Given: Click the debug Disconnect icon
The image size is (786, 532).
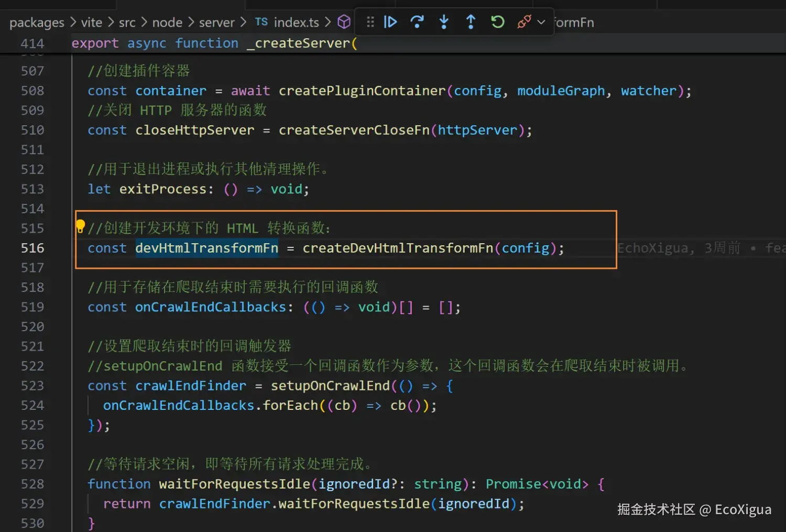Looking at the screenshot, I should click(x=524, y=22).
